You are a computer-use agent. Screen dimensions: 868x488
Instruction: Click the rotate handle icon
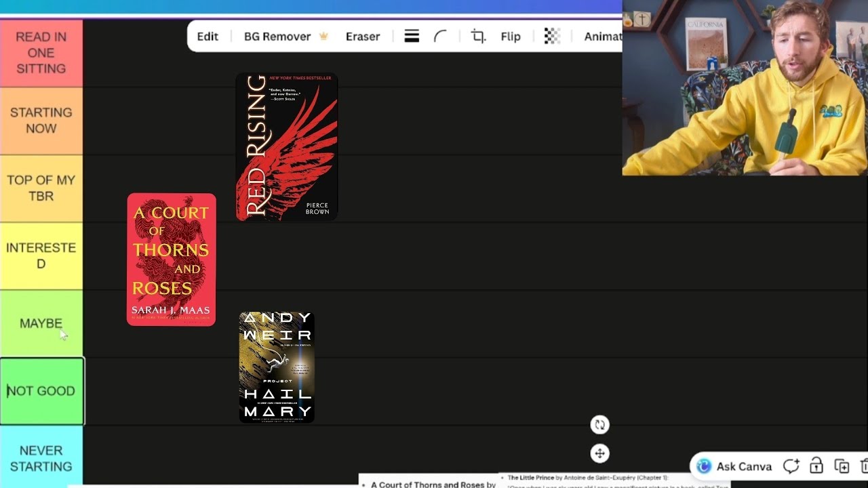599,425
